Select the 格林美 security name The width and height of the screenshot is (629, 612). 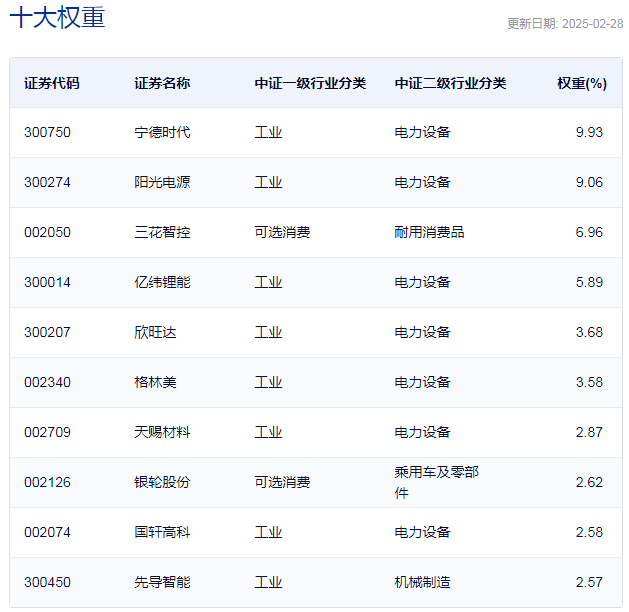point(155,382)
